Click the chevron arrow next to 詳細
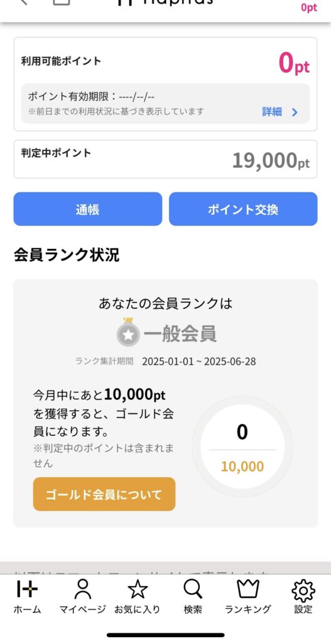 click(x=295, y=112)
